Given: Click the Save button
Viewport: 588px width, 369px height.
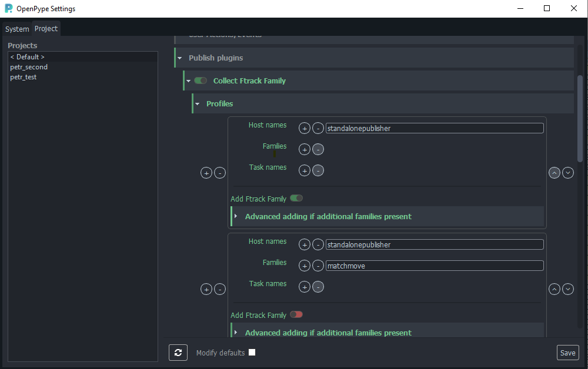Looking at the screenshot, I should pyautogui.click(x=567, y=353).
